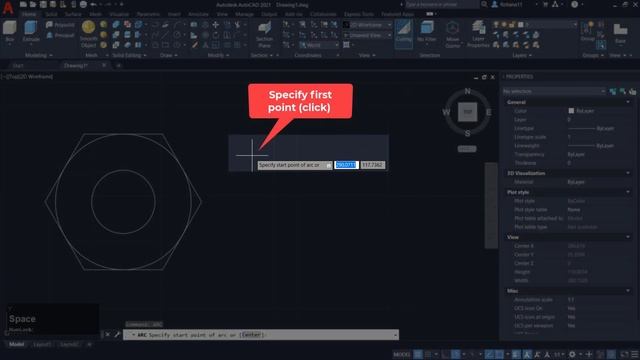
Task: Click the Polysolid tool
Action: click(60, 25)
